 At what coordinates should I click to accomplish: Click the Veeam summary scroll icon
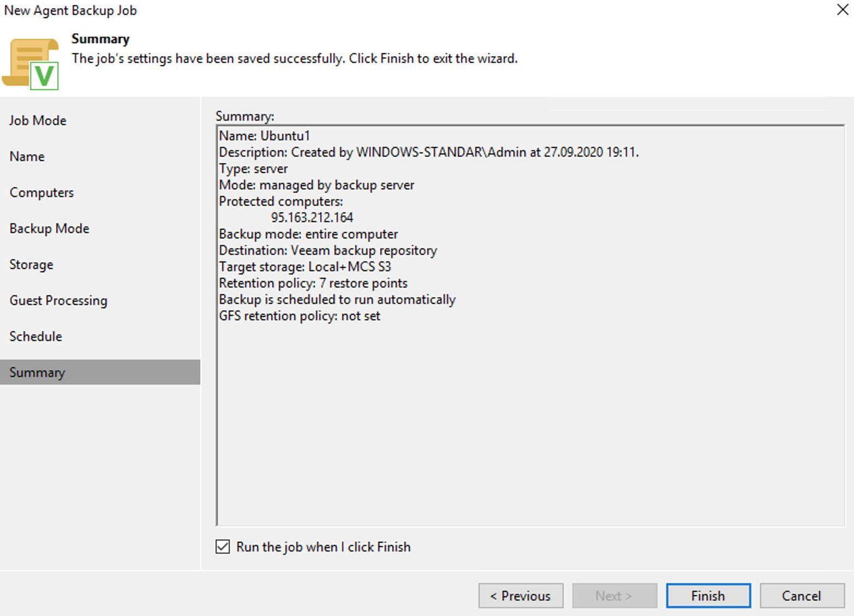tap(31, 64)
